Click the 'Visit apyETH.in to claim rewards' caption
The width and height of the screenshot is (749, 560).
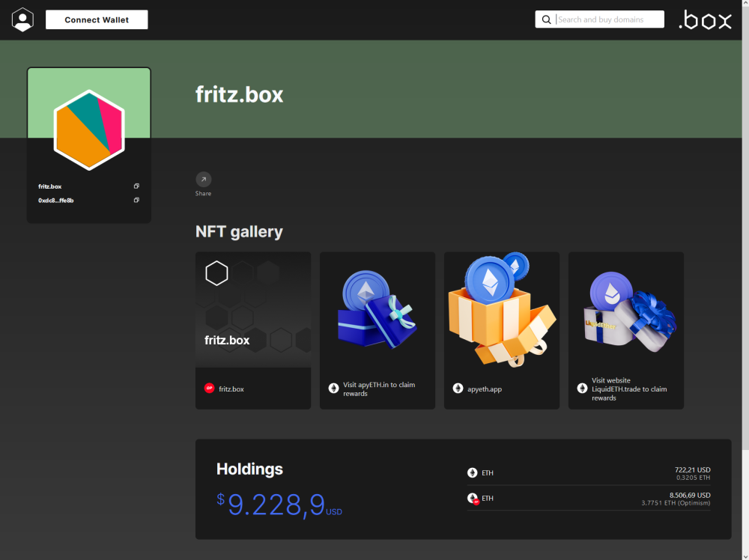379,389
